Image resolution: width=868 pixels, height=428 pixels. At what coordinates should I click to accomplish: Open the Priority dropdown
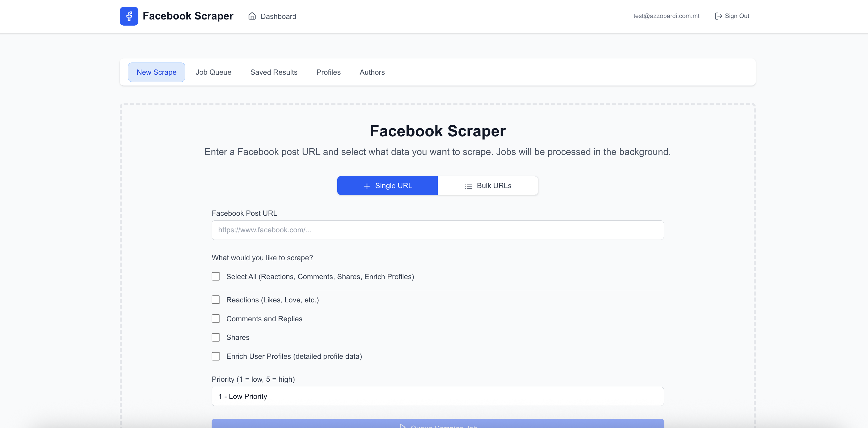click(437, 396)
